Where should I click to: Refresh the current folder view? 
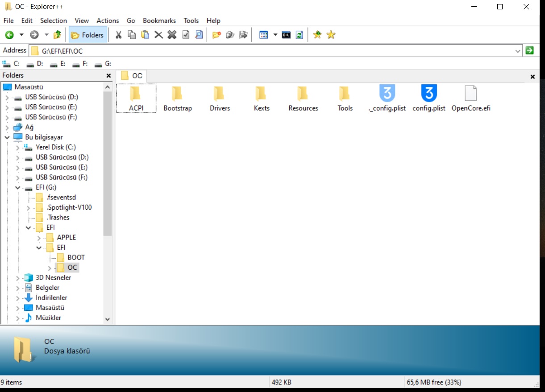300,35
